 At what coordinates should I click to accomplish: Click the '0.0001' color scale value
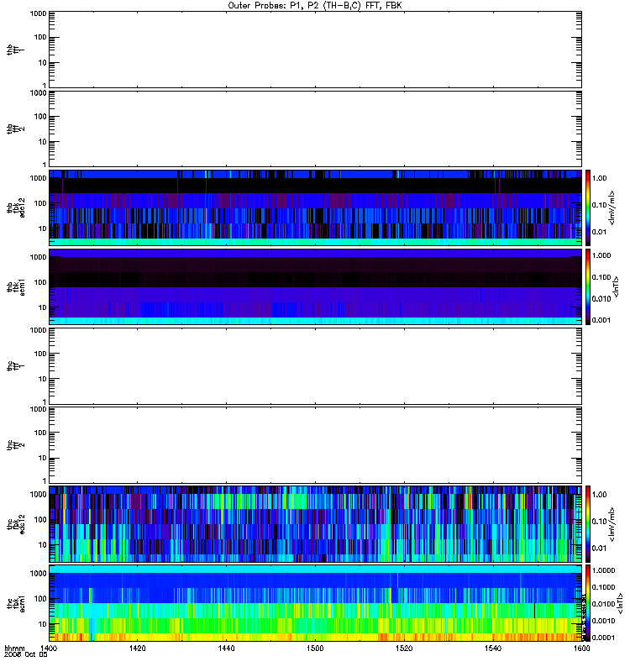click(603, 638)
